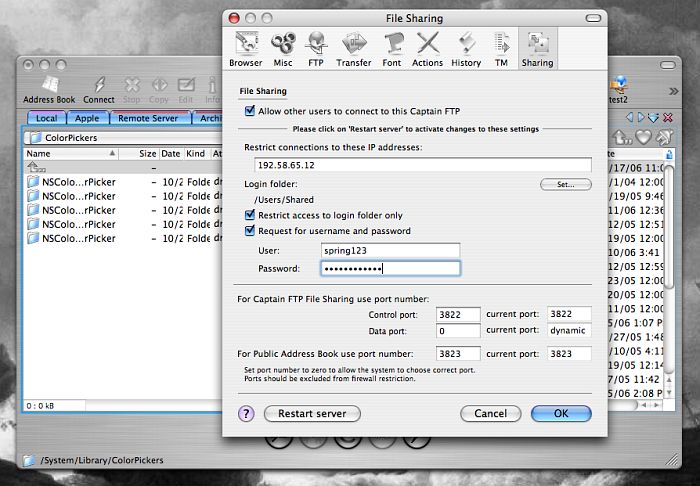Open the TM preferences pane
This screenshot has width=700, height=486.
(x=501, y=49)
